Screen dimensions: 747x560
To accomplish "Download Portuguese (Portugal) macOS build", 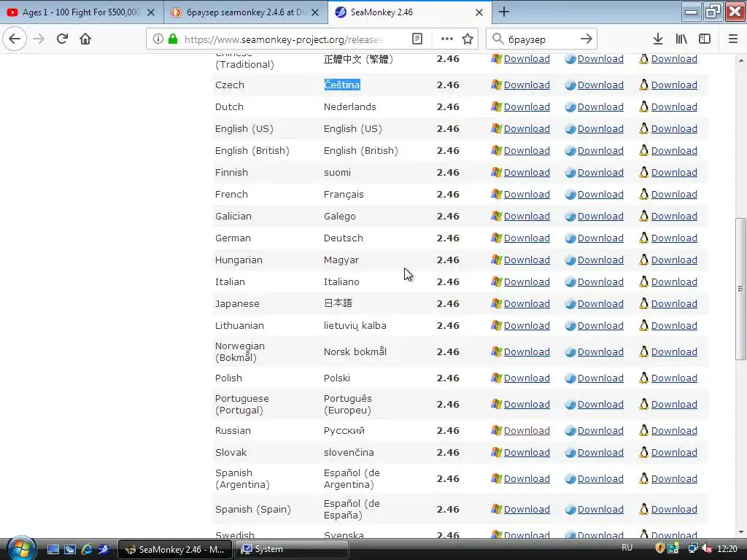I will (x=600, y=404).
